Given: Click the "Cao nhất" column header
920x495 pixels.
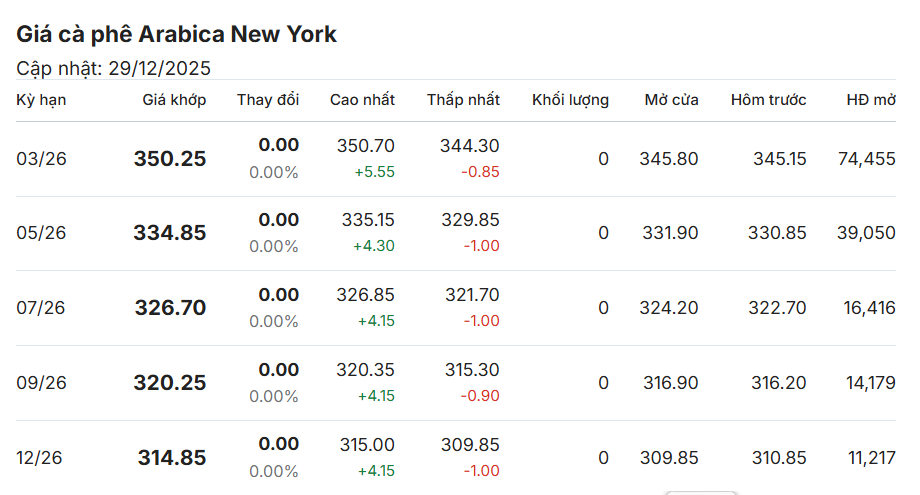Looking at the screenshot, I should tap(362, 100).
